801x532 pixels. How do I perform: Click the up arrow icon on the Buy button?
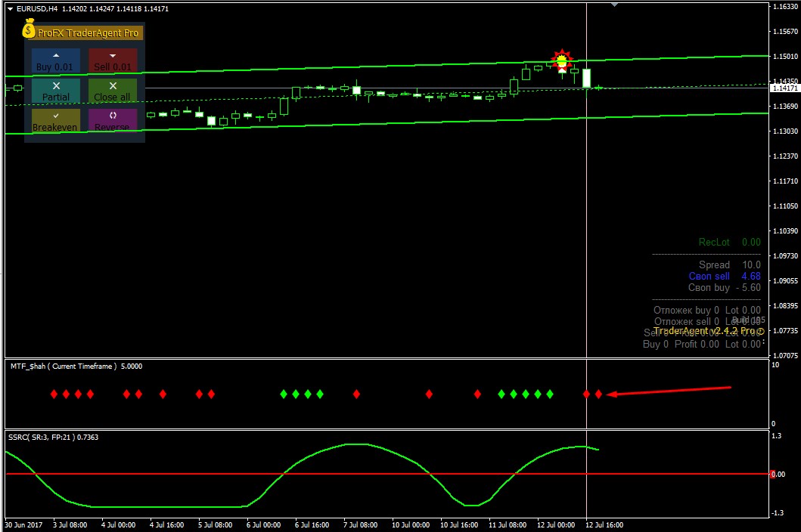point(56,55)
